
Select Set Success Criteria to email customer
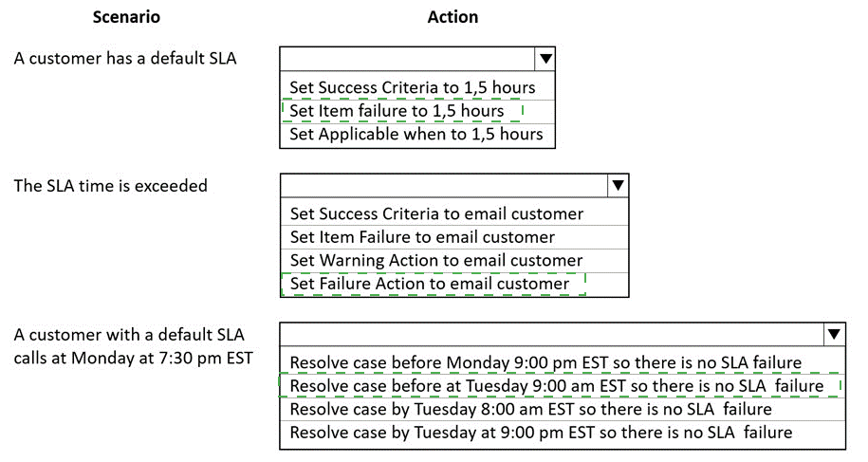[x=436, y=214]
